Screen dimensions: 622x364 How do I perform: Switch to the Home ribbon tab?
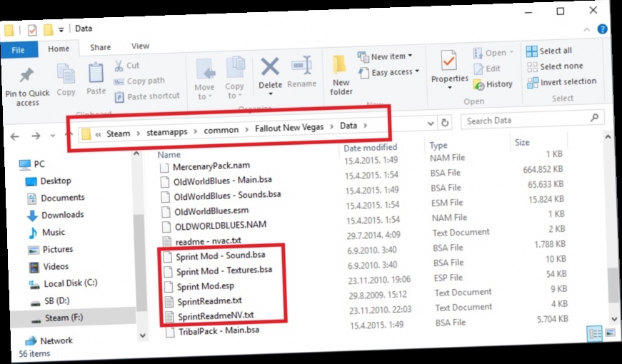(x=59, y=49)
